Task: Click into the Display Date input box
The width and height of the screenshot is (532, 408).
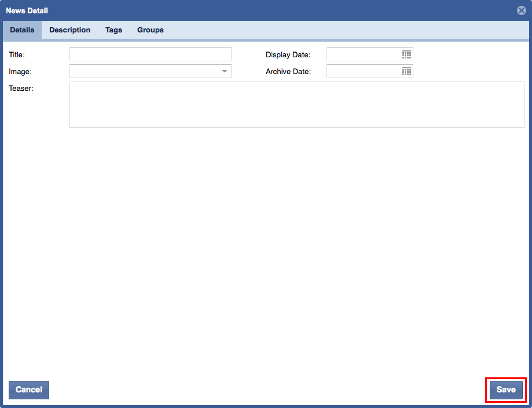Action: 364,54
